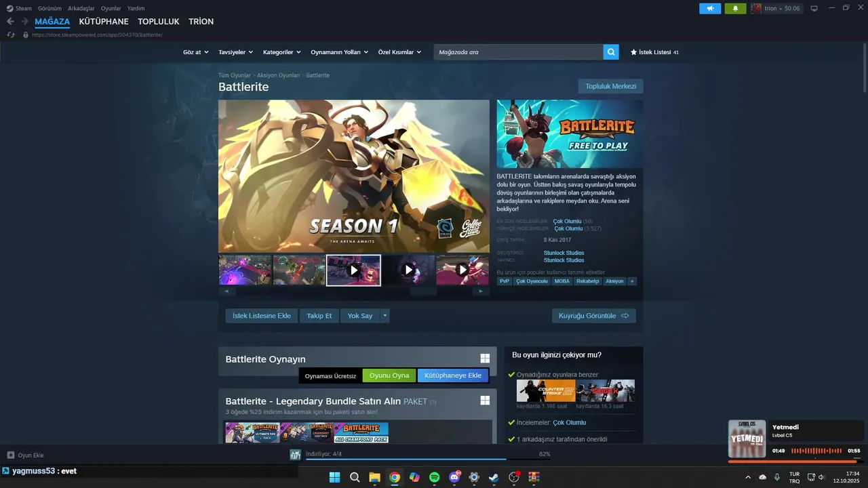Screen dimensions: 868x488
Task: Open the Steam menu
Action: pyautogui.click(x=20, y=8)
